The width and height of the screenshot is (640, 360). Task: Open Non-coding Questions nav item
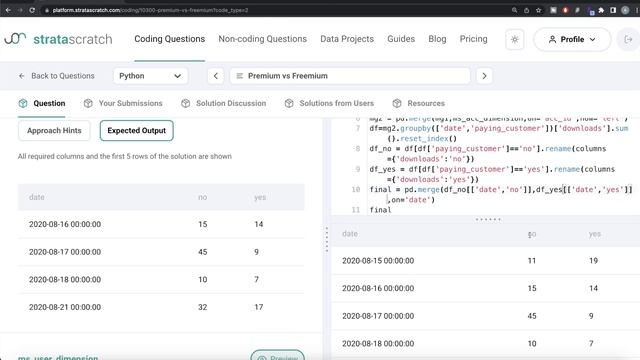coord(262,39)
